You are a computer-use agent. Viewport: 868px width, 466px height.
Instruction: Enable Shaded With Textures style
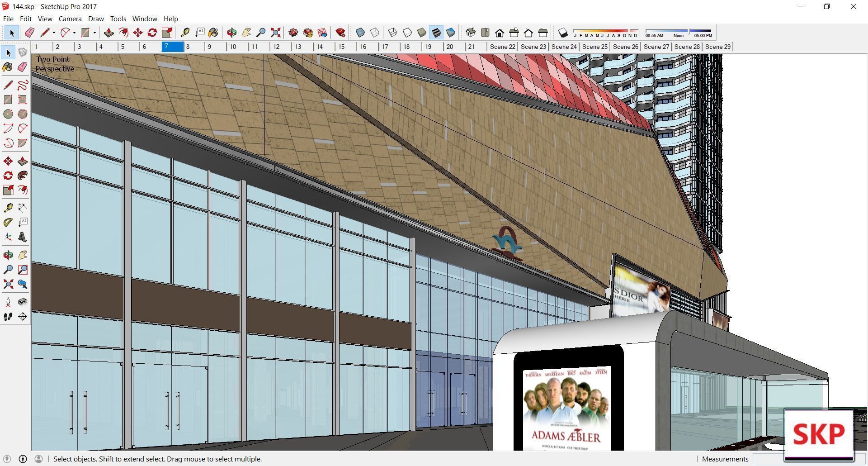coord(436,33)
